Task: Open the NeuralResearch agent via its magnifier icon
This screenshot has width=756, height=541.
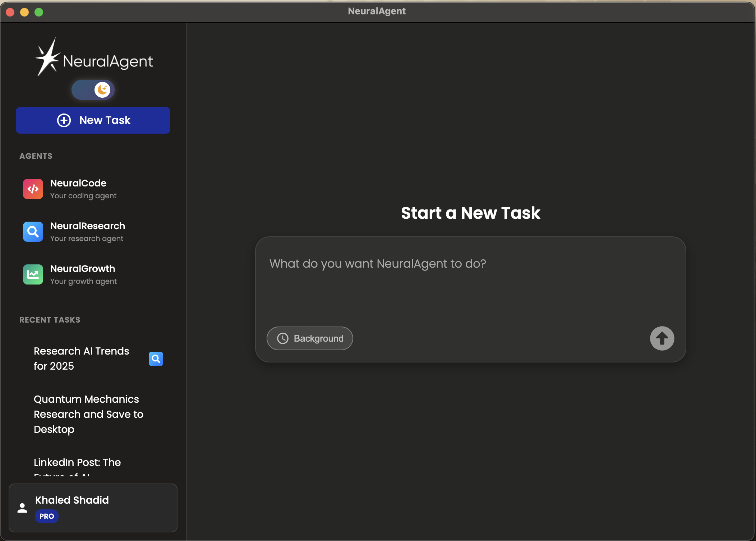Action: pos(33,232)
